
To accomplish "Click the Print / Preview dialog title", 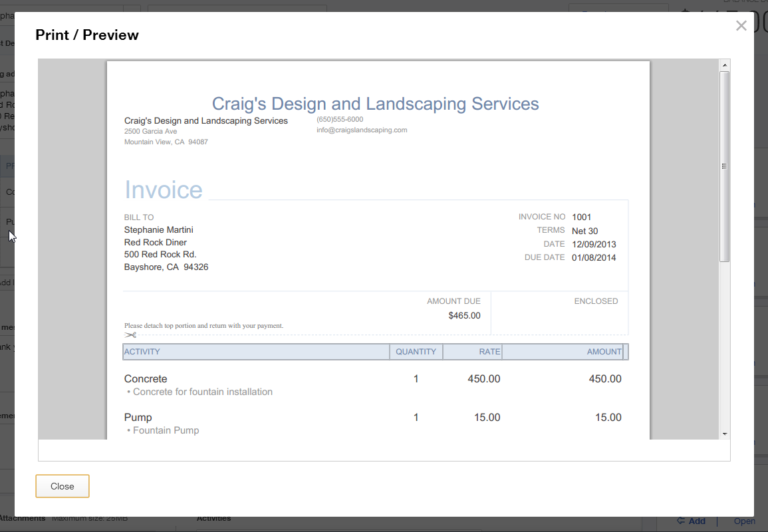I will point(87,35).
